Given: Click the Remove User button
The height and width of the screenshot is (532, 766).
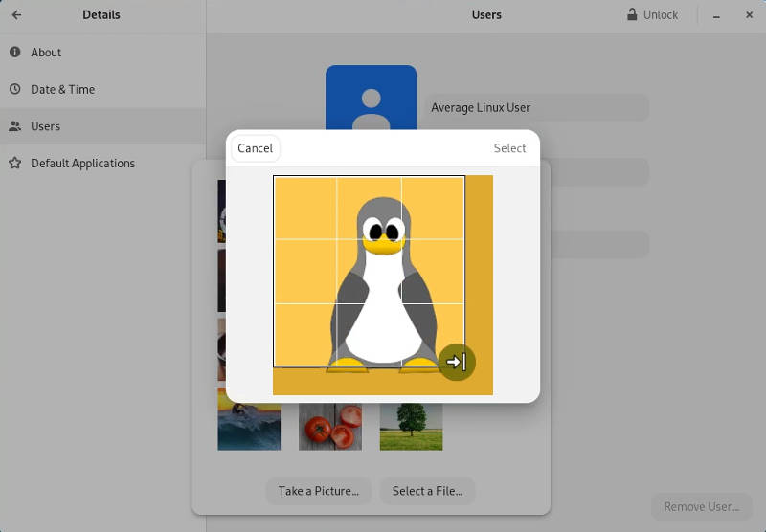Looking at the screenshot, I should 702,506.
